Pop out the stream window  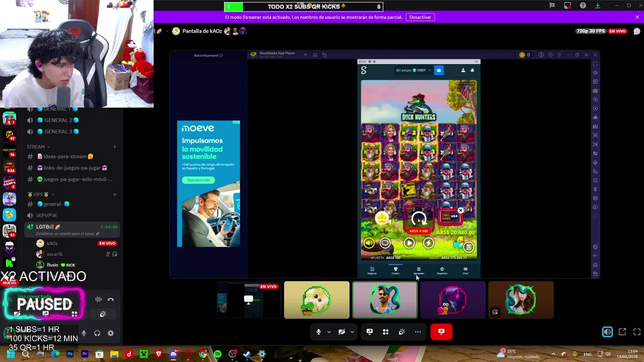click(622, 332)
